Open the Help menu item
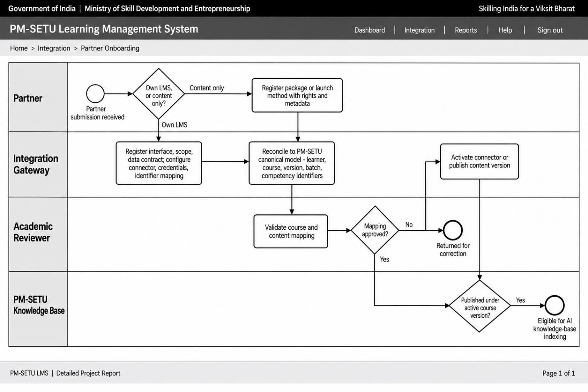This screenshot has width=588, height=392. point(505,30)
